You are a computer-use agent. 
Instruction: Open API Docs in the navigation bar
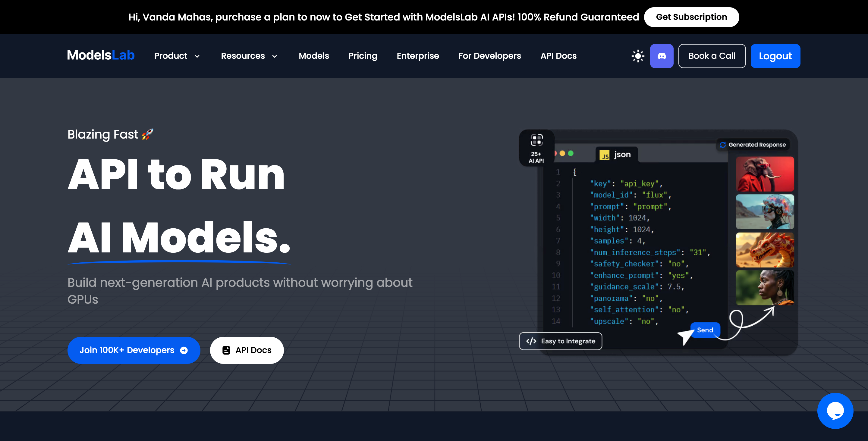[558, 56]
